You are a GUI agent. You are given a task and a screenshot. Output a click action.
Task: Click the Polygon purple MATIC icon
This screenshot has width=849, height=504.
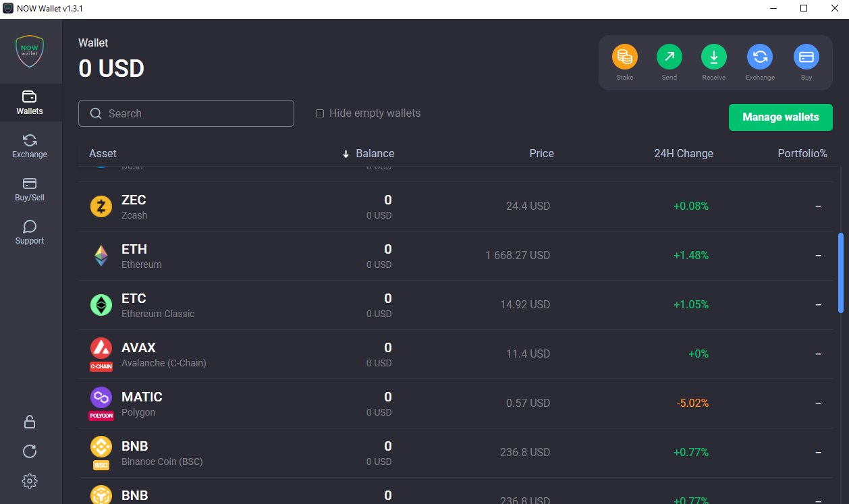click(x=101, y=397)
